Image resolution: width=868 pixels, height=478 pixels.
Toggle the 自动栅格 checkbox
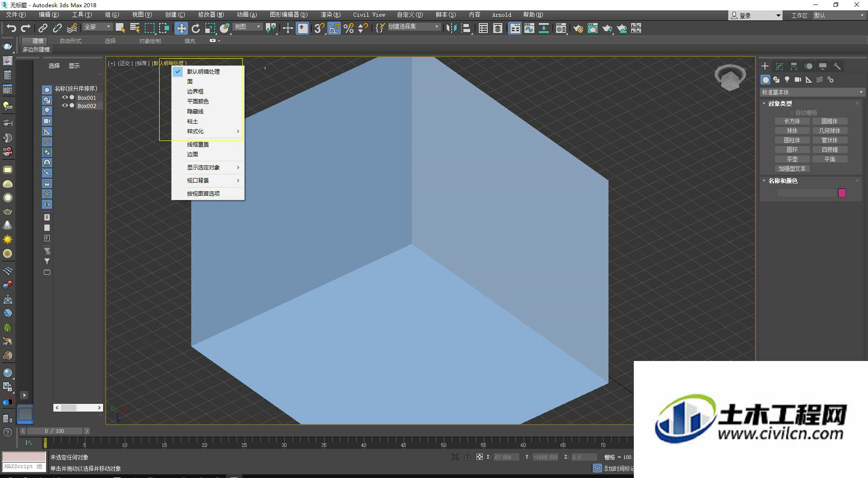[792, 112]
